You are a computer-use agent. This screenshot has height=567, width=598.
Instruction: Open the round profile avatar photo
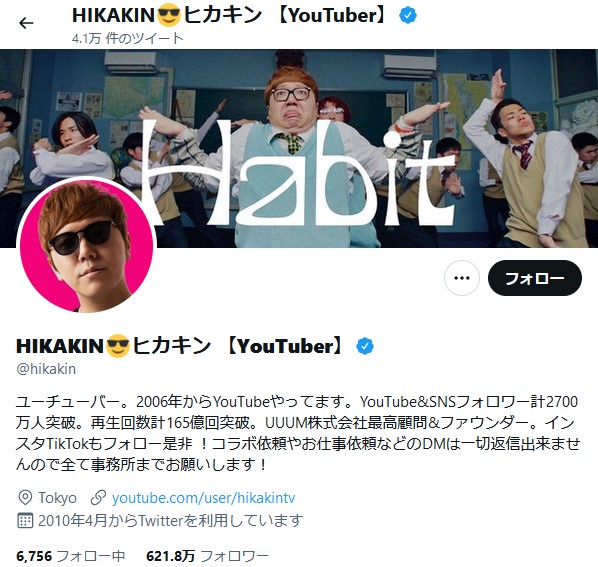tap(87, 246)
